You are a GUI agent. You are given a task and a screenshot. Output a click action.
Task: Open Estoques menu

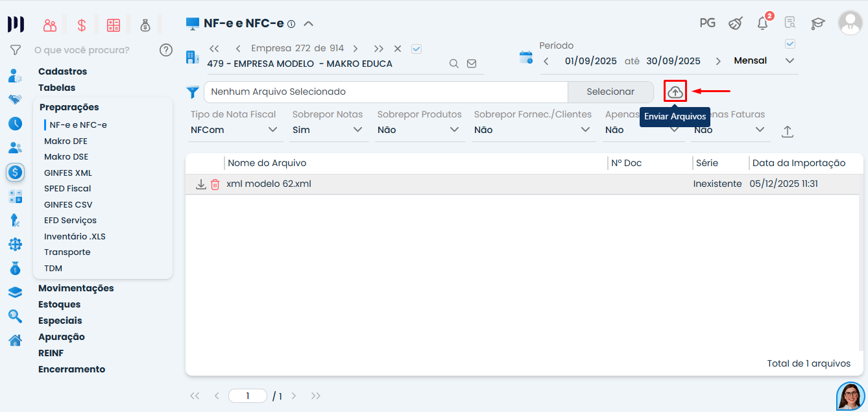(60, 304)
